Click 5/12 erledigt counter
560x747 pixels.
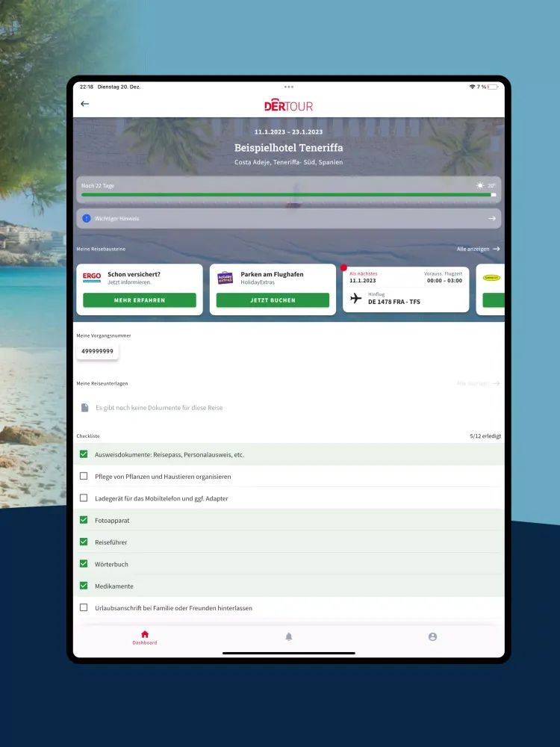point(485,436)
